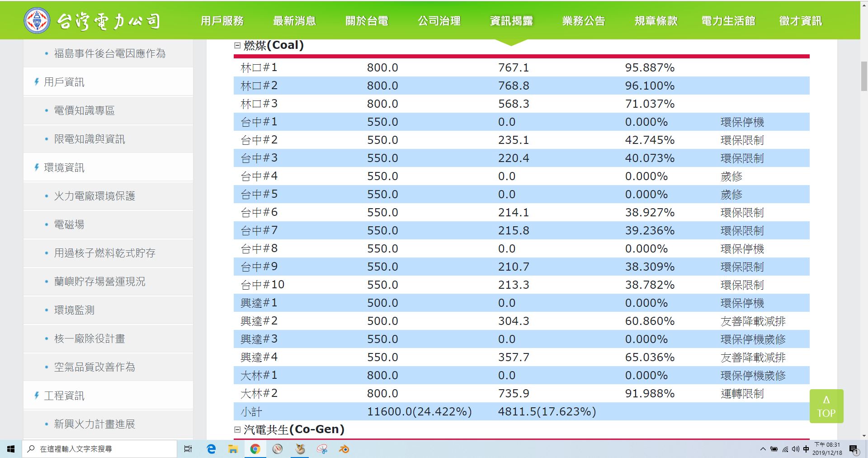Screen dimensions: 868x458
Task: Open the Snipping Tool taskbar icon
Action: point(322,449)
